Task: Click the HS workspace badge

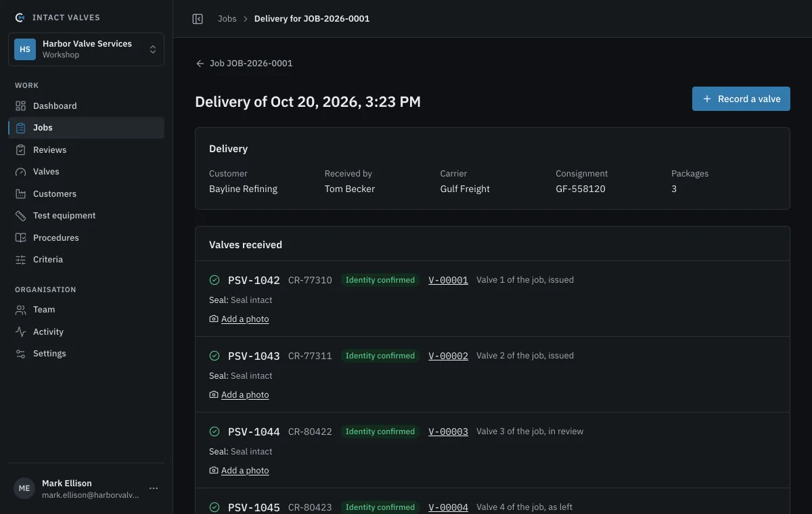Action: 25,49
